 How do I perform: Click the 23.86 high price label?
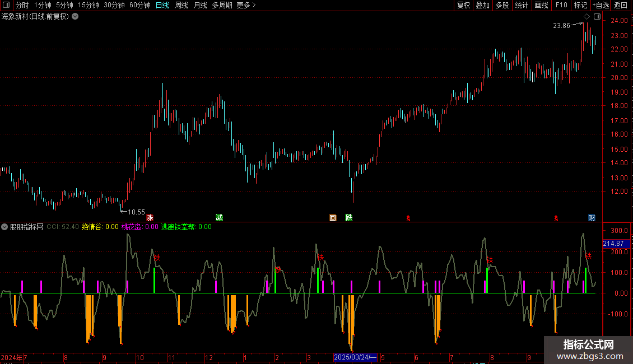pos(561,26)
